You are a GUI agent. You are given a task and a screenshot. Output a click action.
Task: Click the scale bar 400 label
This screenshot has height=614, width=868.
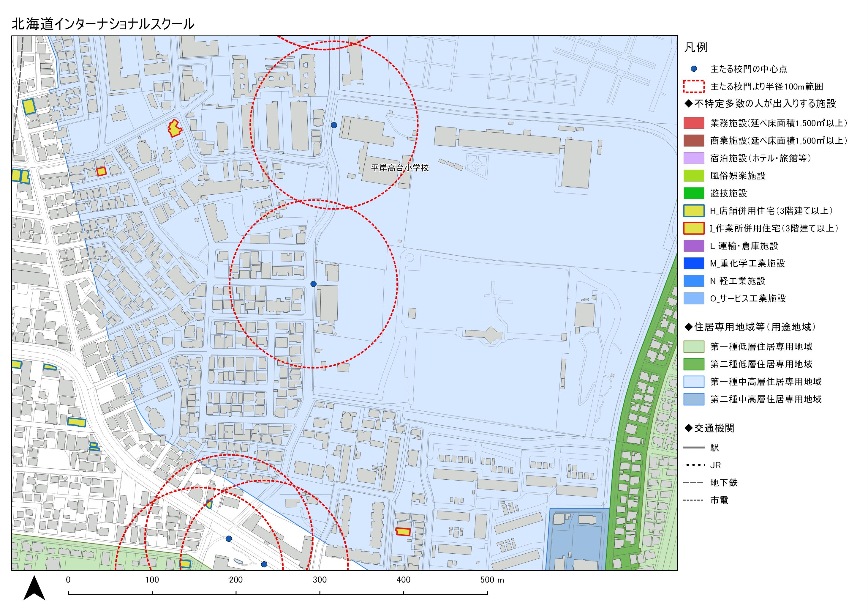pos(404,580)
